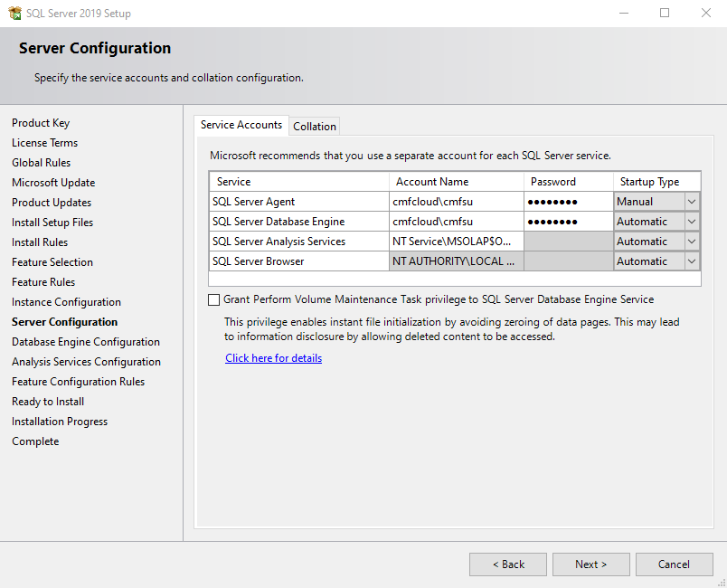Image resolution: width=727 pixels, height=588 pixels.
Task: Expand Startup Type for SQL Server Browser
Action: 692,261
